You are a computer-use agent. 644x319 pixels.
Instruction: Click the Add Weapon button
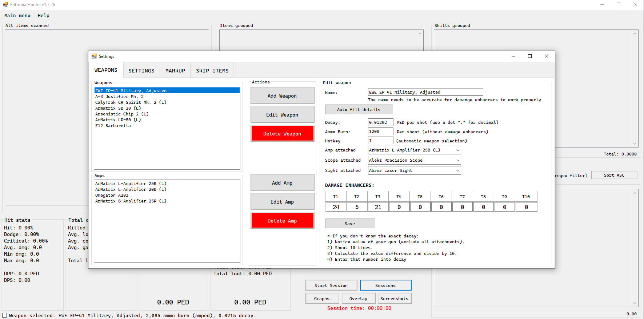pyautogui.click(x=282, y=96)
